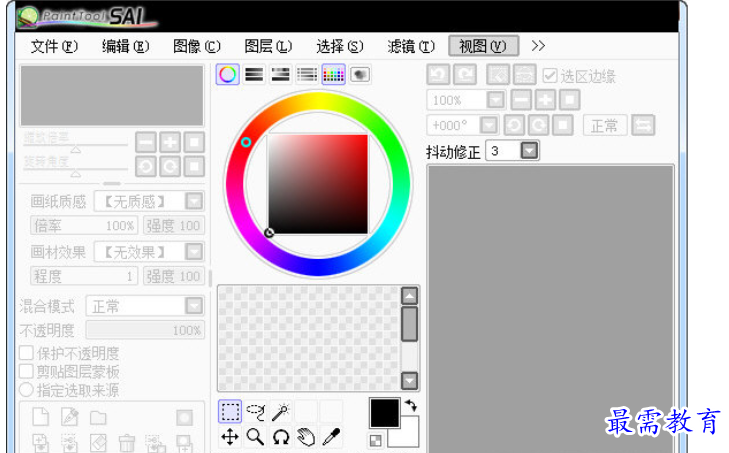This screenshot has height=453, width=729.
Task: Open the 选择(S) menu
Action: [340, 46]
